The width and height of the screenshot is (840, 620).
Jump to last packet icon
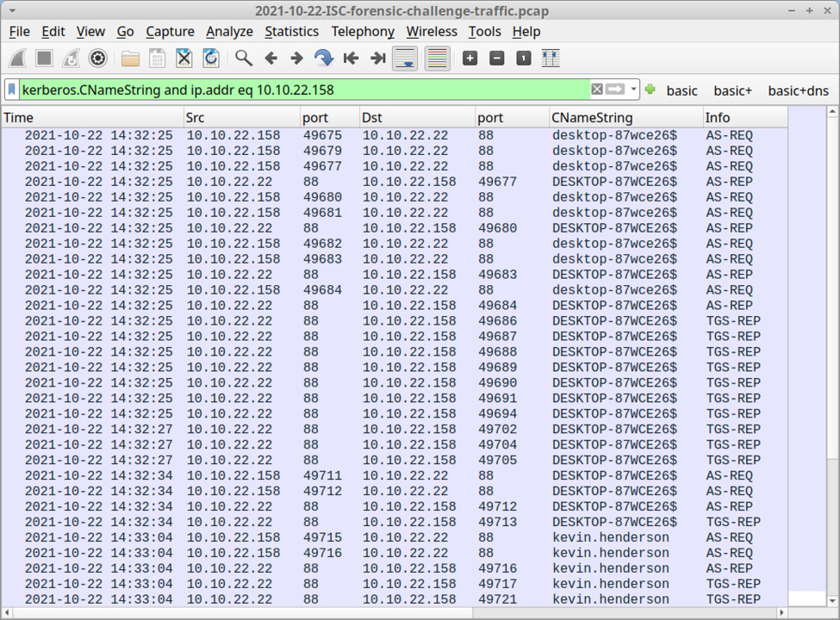tap(377, 59)
